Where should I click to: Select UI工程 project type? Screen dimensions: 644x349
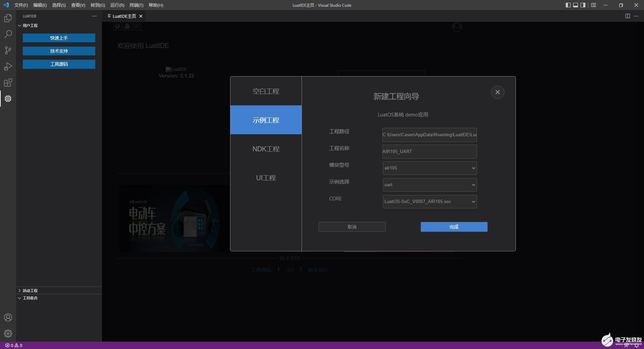[266, 178]
